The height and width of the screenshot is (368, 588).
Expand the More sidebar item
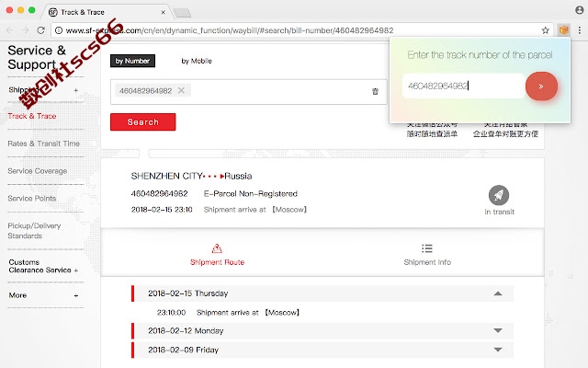click(44, 295)
